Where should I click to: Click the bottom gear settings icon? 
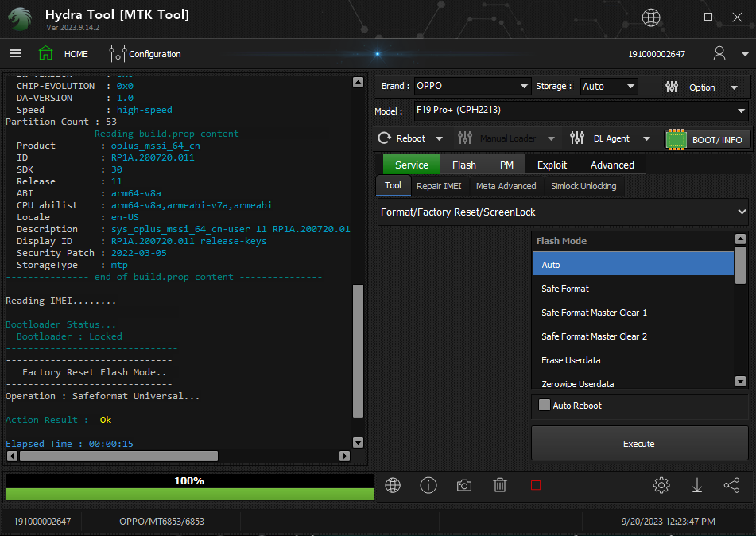tap(661, 485)
